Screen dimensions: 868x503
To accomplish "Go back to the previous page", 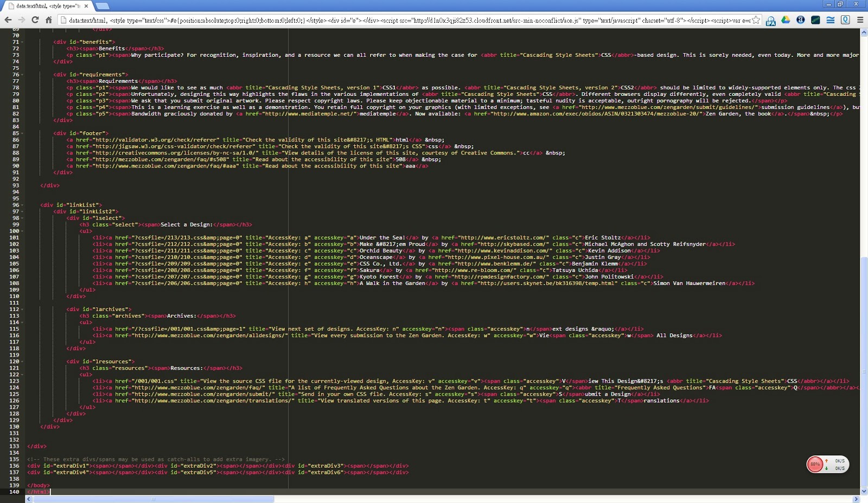I will (x=8, y=20).
